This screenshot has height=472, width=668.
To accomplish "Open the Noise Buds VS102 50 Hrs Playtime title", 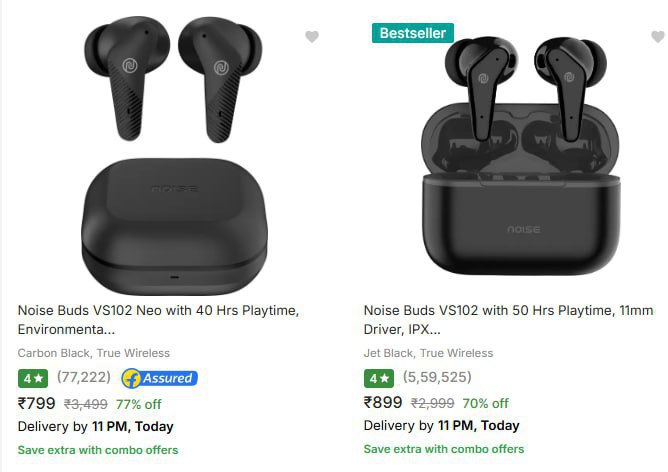I will [x=508, y=319].
